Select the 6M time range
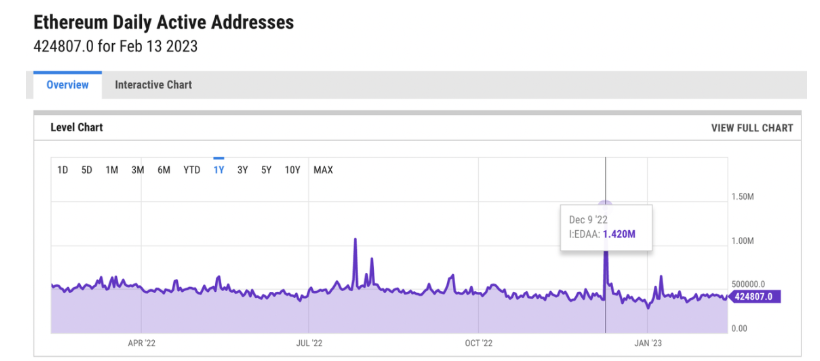Screen dimensions: 820x361 click(164, 170)
